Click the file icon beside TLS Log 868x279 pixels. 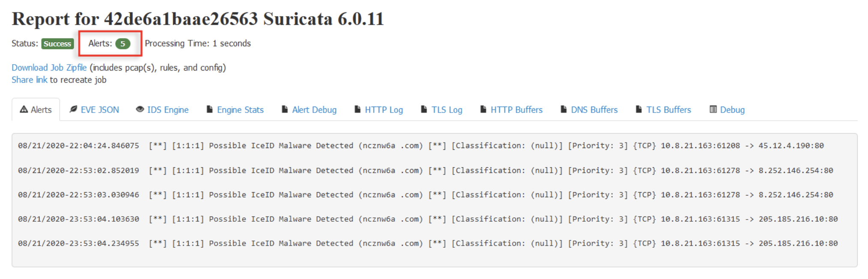click(x=424, y=110)
